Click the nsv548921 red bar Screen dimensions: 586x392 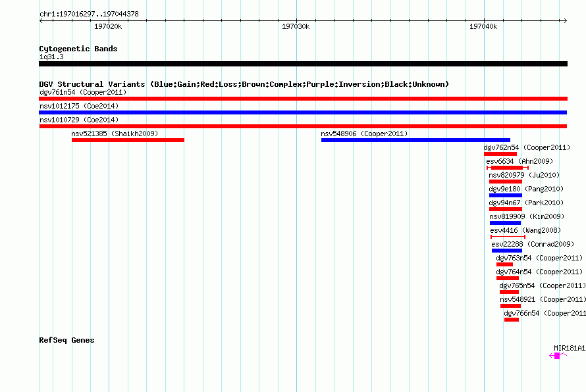(510, 306)
